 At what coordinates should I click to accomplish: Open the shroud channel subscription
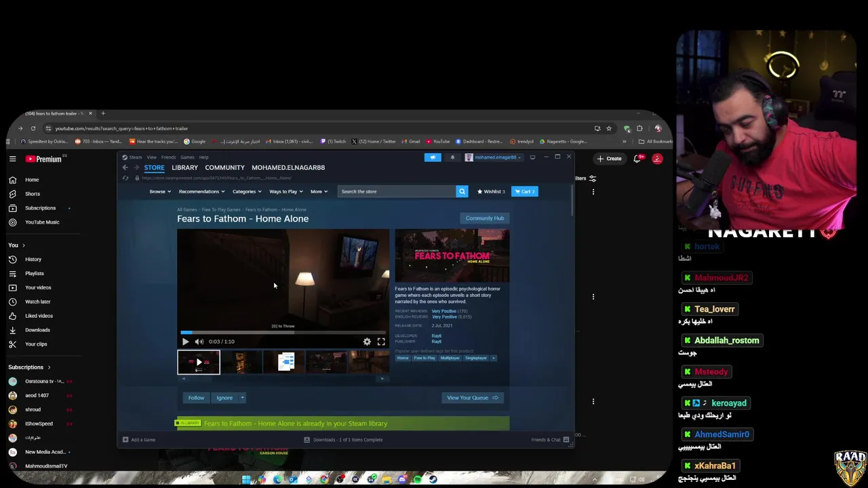coord(33,409)
